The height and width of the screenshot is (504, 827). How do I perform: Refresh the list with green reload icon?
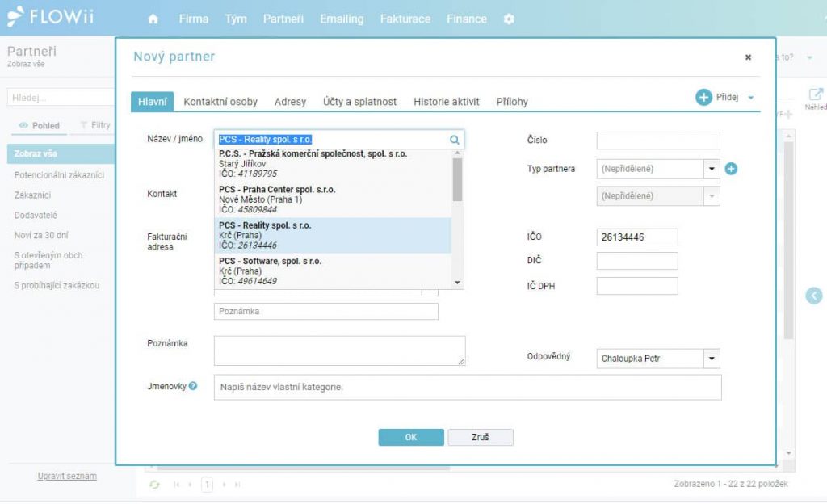tap(154, 484)
